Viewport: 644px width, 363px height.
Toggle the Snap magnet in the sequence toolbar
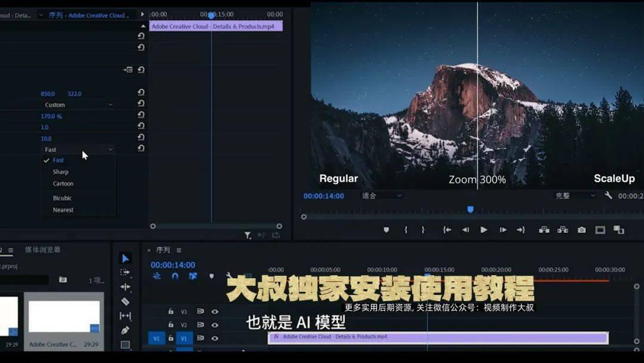175,276
